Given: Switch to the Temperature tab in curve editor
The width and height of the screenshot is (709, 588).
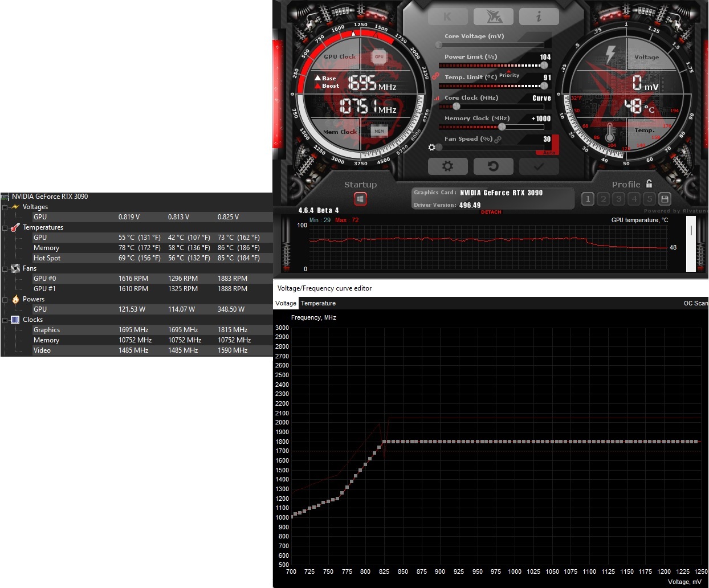Looking at the screenshot, I should tap(318, 303).
